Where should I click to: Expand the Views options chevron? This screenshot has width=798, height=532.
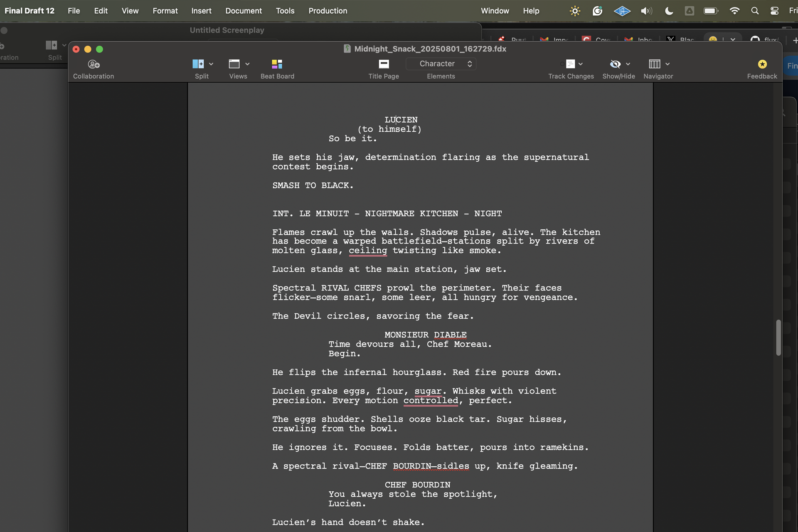[248, 64]
